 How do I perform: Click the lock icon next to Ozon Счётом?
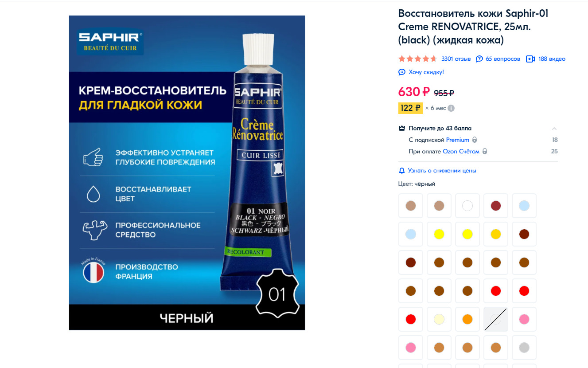pos(485,152)
